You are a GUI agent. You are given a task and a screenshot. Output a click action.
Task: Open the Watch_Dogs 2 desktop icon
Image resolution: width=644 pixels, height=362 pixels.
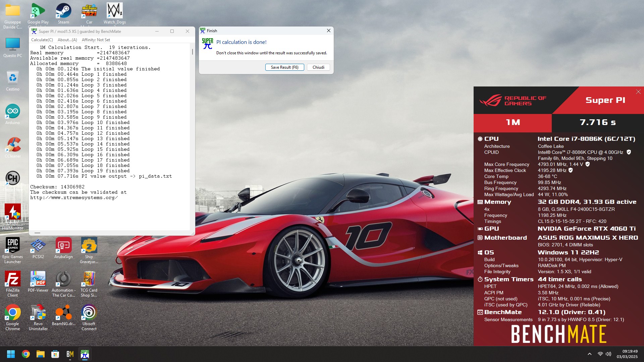pos(115,14)
